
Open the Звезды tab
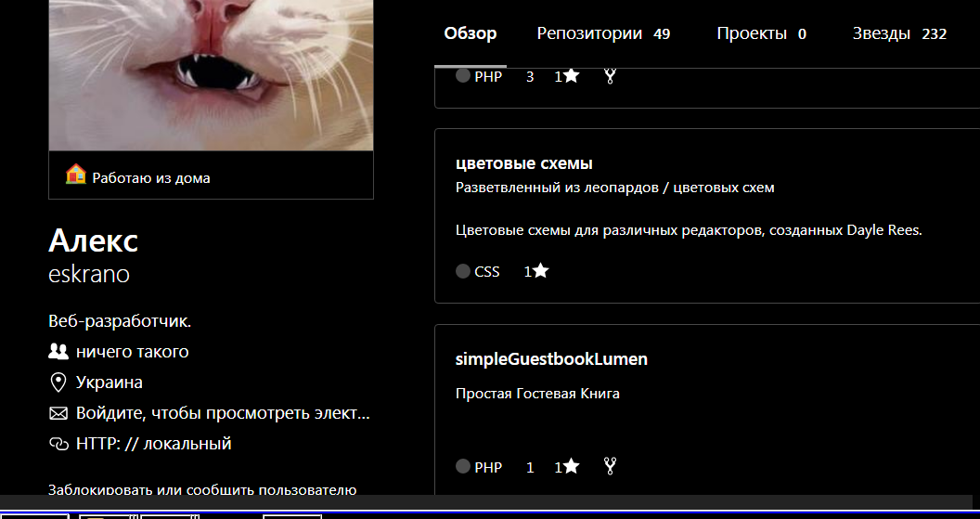click(x=899, y=33)
